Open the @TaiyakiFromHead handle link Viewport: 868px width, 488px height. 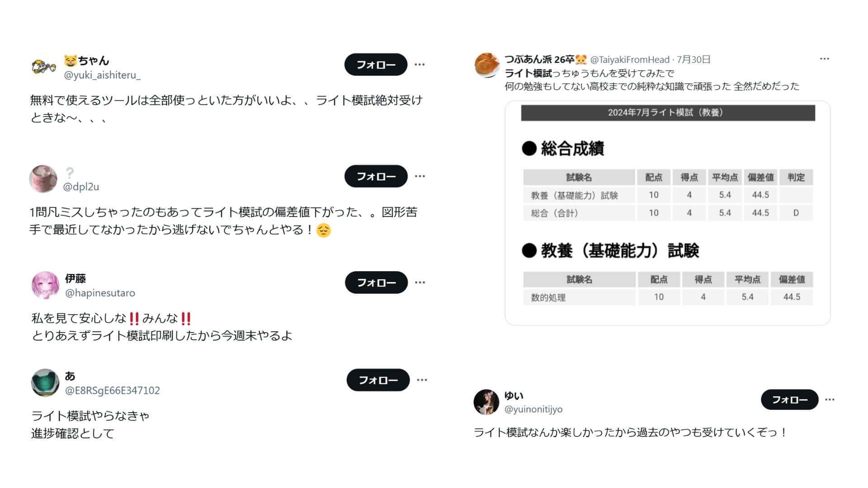tap(630, 60)
